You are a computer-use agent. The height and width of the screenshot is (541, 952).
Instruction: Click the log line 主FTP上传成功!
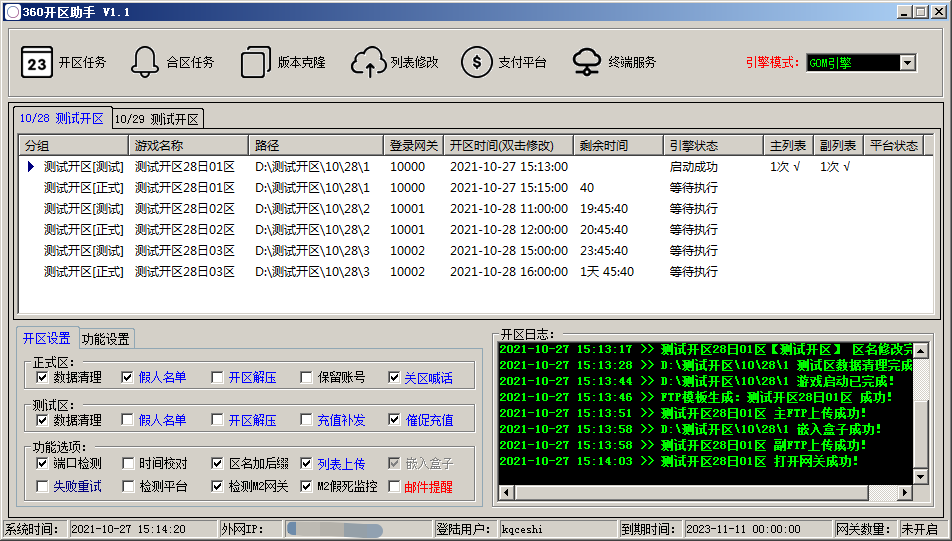682,413
